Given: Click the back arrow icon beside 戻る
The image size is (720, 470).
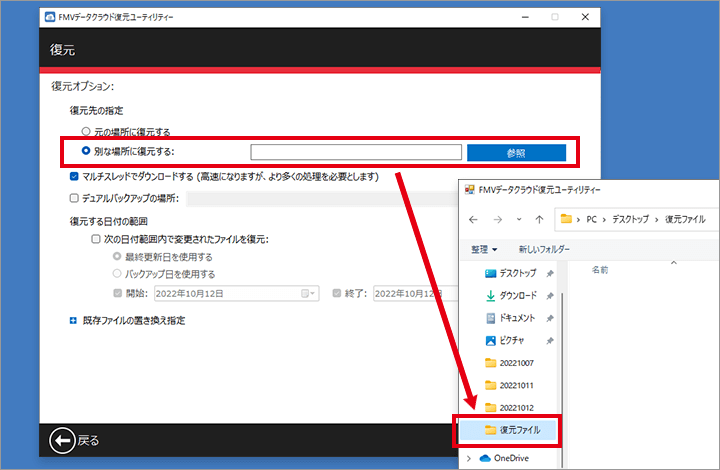Looking at the screenshot, I should [x=63, y=440].
